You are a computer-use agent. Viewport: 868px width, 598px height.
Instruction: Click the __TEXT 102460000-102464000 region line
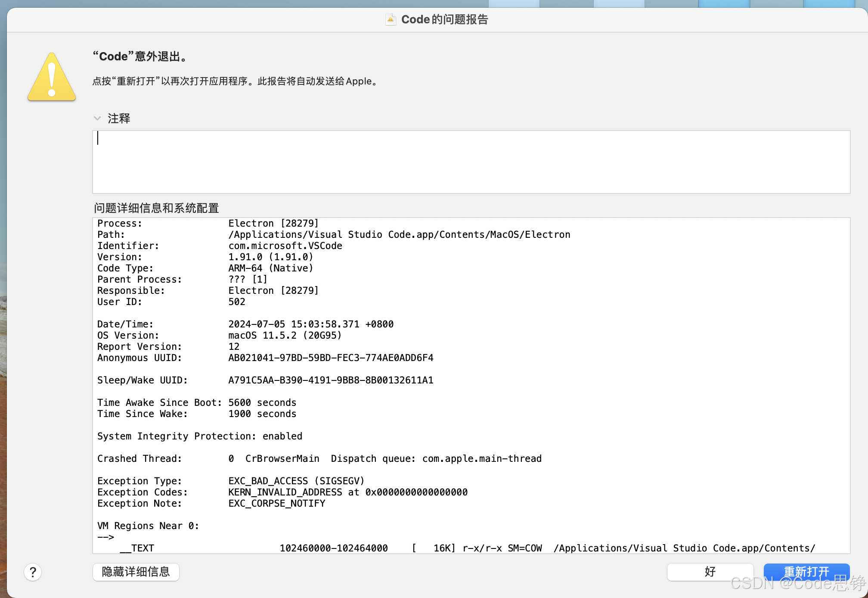467,548
